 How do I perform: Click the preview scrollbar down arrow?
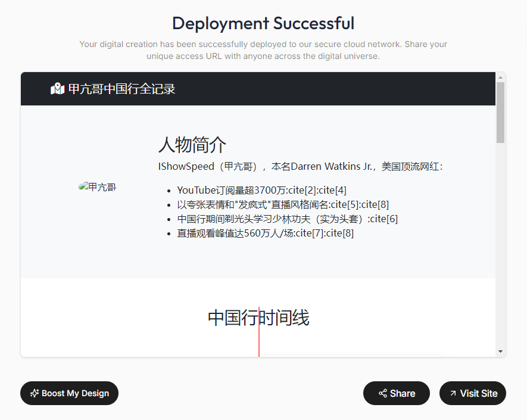tap(500, 351)
